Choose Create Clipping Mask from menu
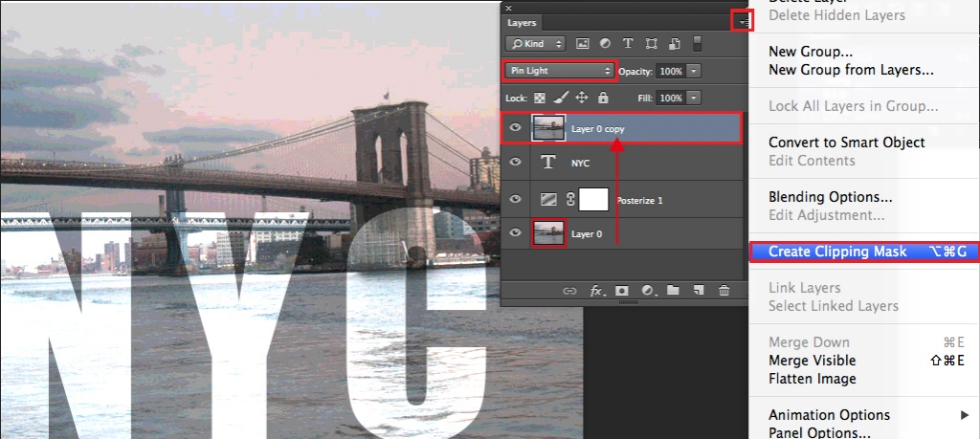The height and width of the screenshot is (439, 980). click(x=837, y=252)
